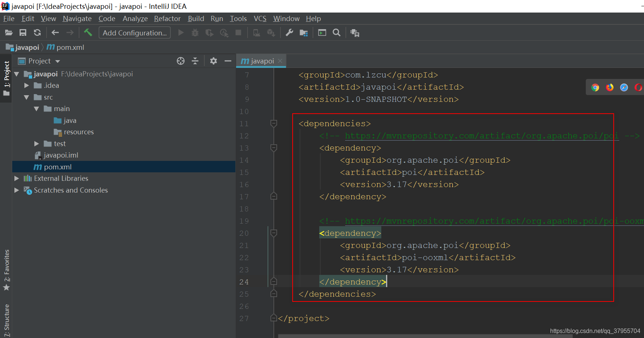Click javapoi breadcrumb in navigation bar
The height and width of the screenshot is (338, 644).
pyautogui.click(x=23, y=47)
